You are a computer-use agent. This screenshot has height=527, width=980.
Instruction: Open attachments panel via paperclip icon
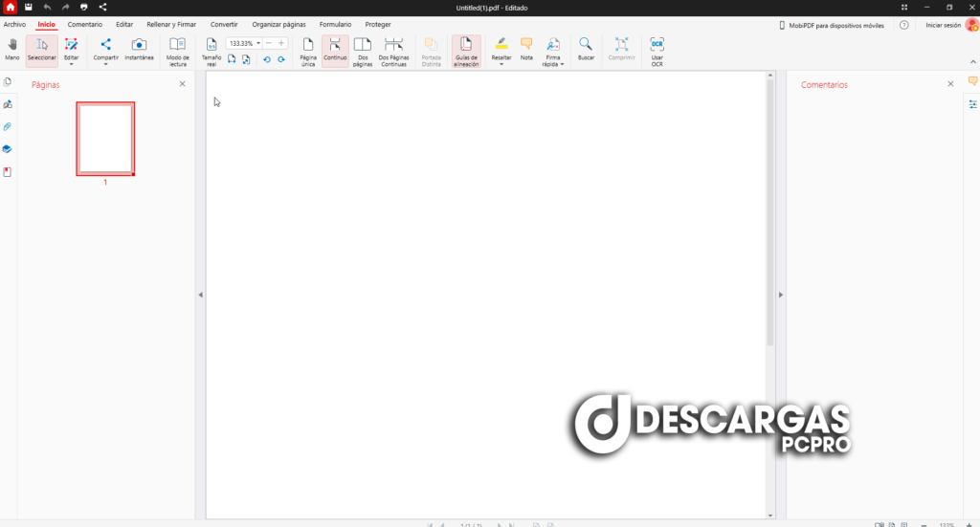[8, 126]
